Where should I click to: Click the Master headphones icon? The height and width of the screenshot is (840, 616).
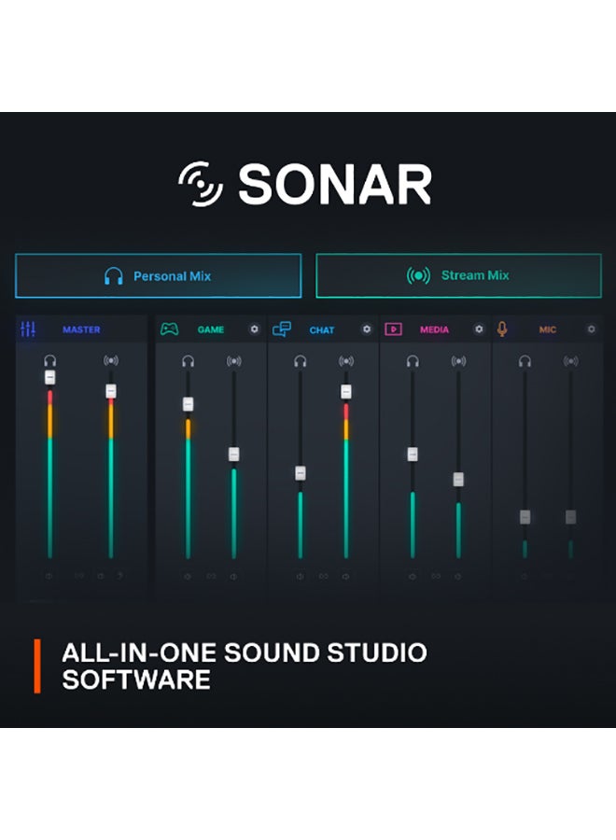(49, 360)
